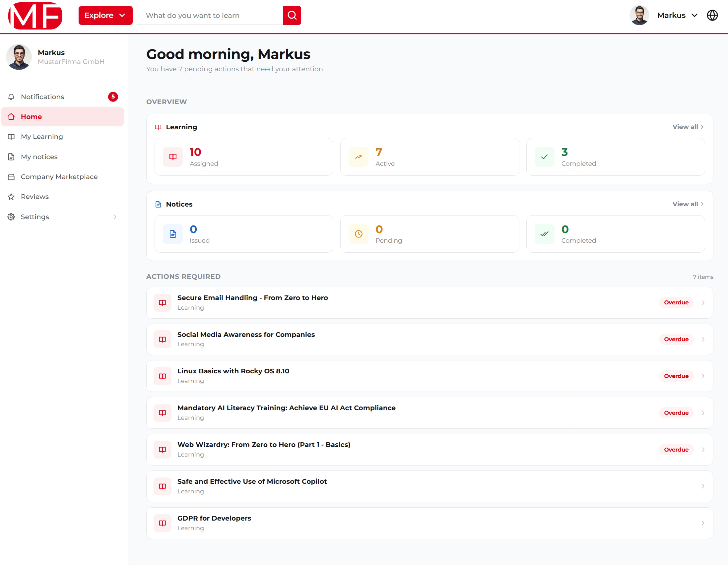Image resolution: width=728 pixels, height=565 pixels.
Task: Open the language globe icon
Action: pyautogui.click(x=712, y=15)
